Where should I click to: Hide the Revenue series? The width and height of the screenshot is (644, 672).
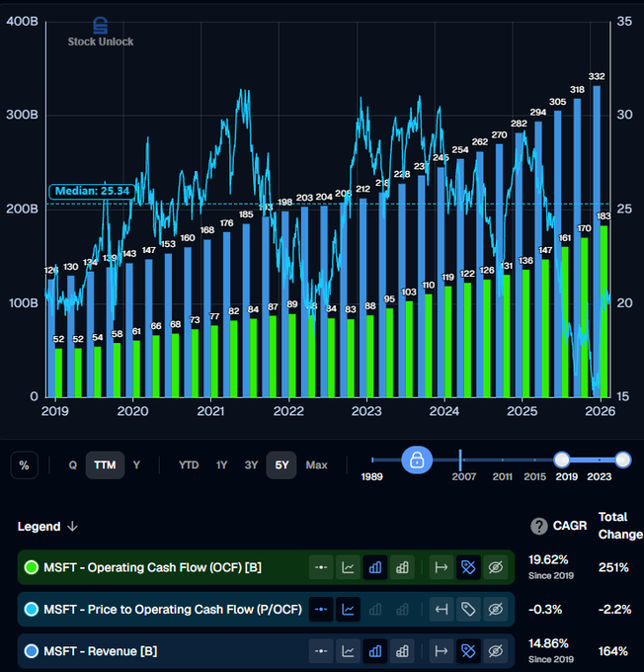click(x=496, y=651)
